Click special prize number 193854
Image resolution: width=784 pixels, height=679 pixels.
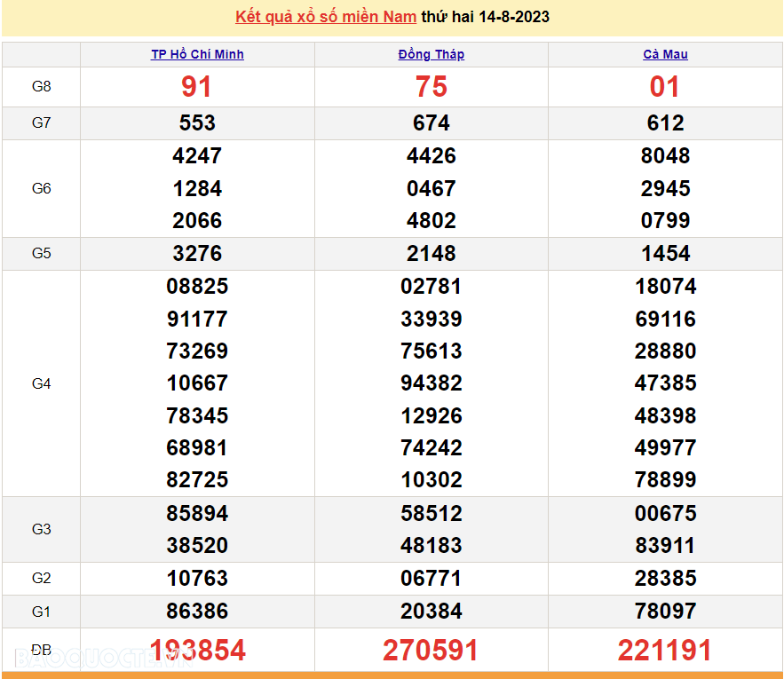click(197, 651)
